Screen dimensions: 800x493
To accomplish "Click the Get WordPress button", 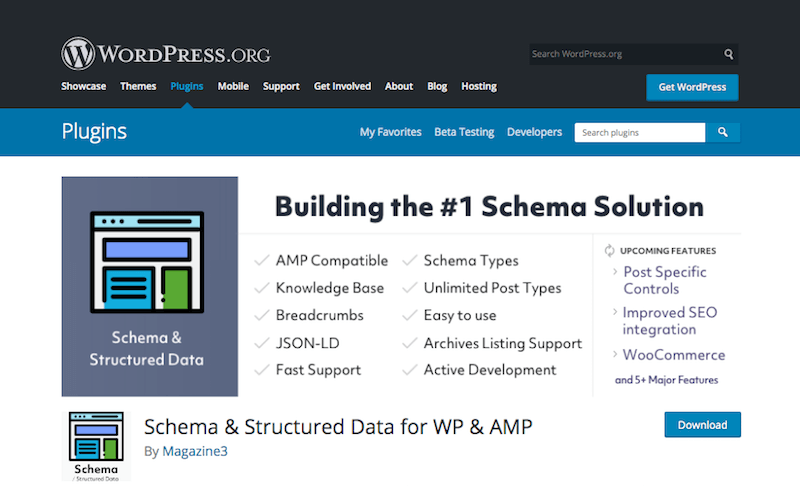I will (692, 87).
